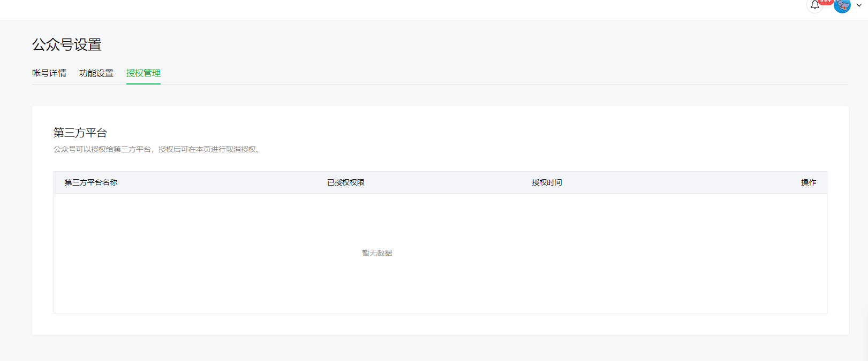Viewport: 868px width, 361px height.
Task: Select the 授权管理 tab
Action: [144, 73]
